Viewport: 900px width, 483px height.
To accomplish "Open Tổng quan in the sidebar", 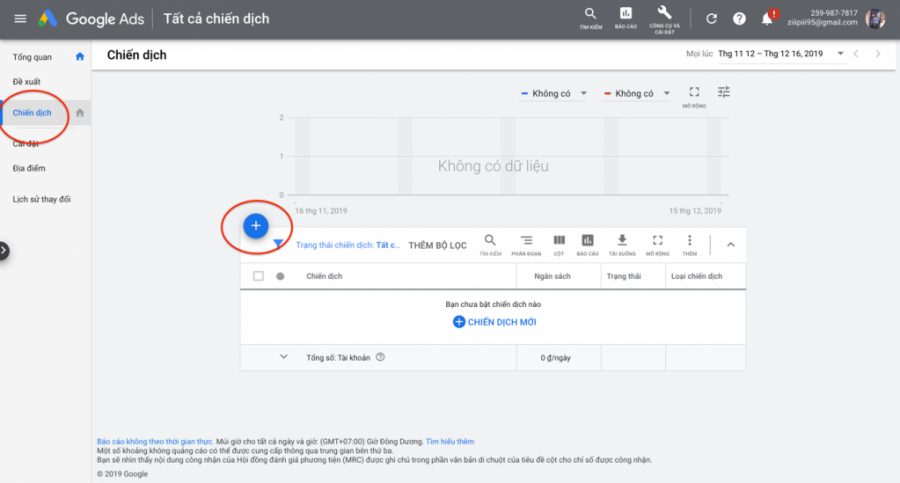I will pyautogui.click(x=32, y=57).
